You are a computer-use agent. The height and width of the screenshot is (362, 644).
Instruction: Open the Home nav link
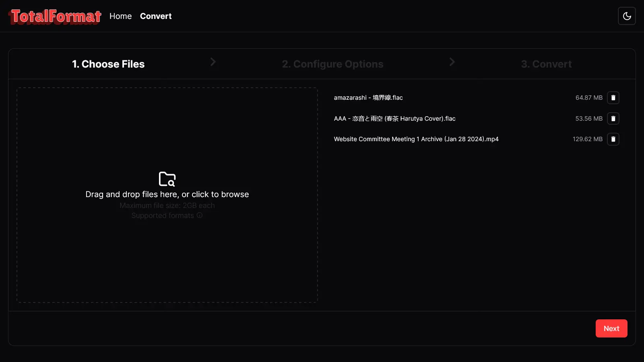[x=120, y=16]
